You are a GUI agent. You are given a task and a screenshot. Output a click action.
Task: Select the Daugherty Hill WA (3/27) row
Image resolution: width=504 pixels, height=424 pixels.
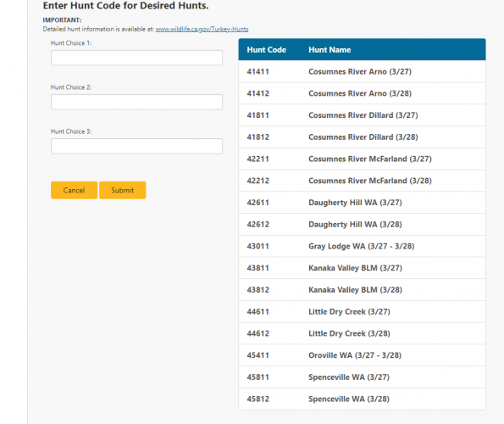pos(362,203)
